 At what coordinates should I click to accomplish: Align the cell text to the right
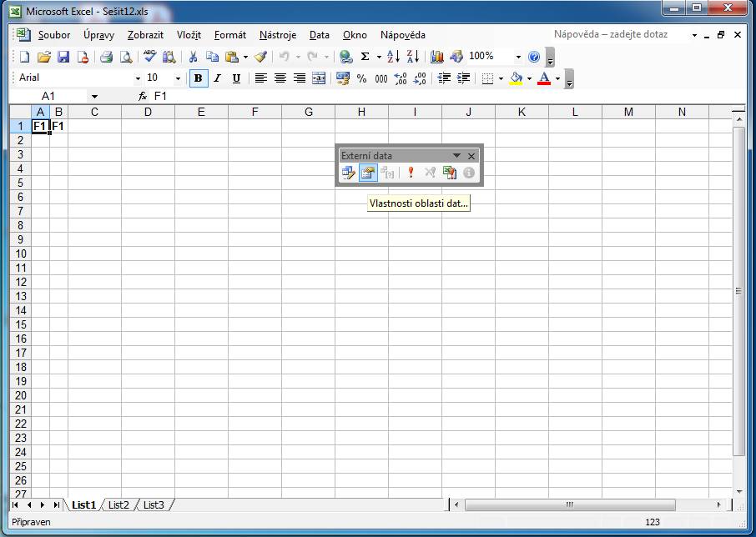[300, 78]
